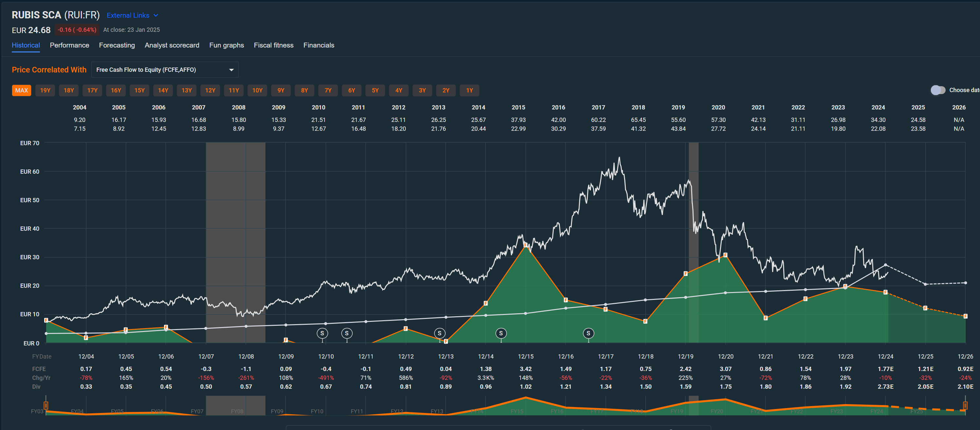This screenshot has width=980, height=430.
Task: Click the FCFE value -1.1 for 12/08
Action: 246,369
